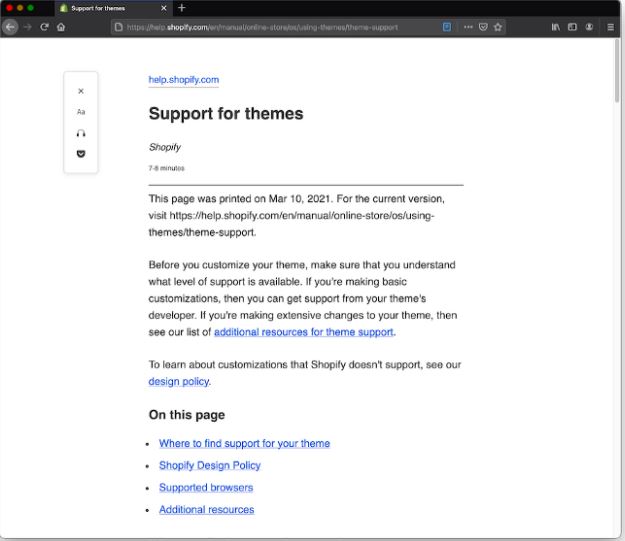Follow the additional resources for theme support link
This screenshot has width=625, height=541.
(304, 332)
